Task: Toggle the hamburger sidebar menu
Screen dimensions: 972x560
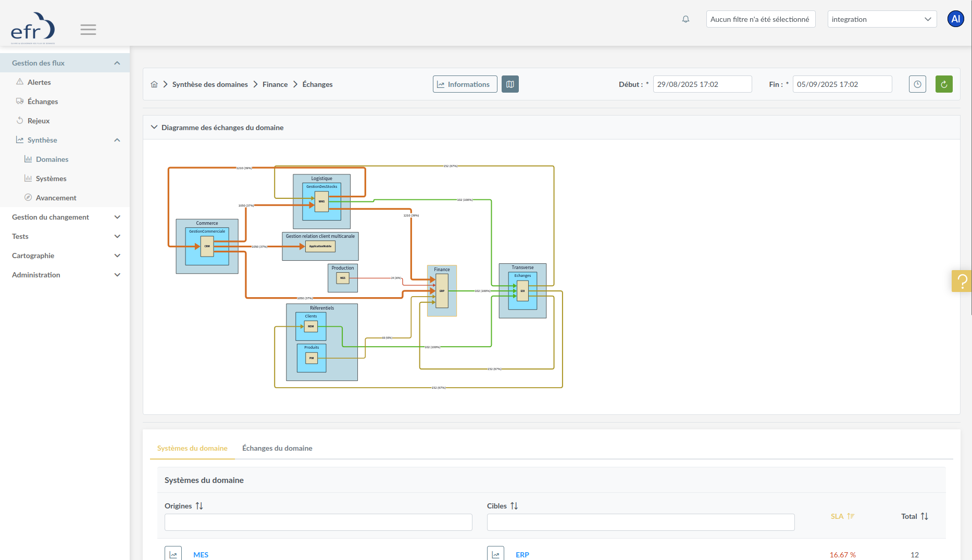Action: (88, 30)
